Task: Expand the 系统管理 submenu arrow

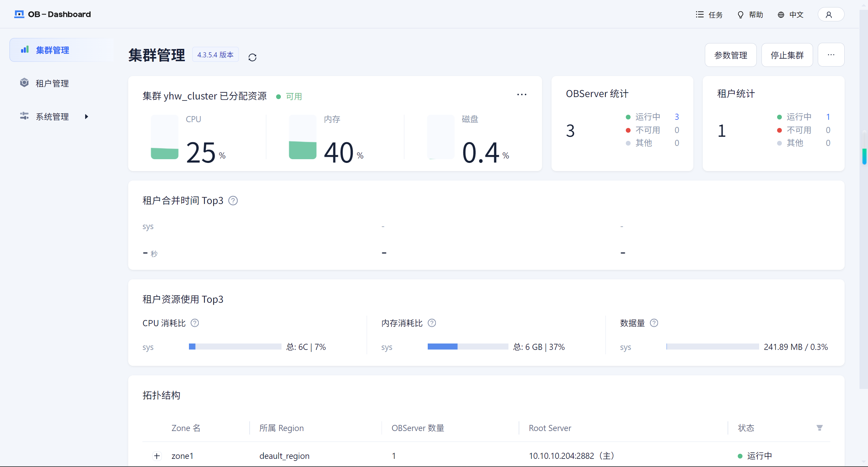Action: 86,116
